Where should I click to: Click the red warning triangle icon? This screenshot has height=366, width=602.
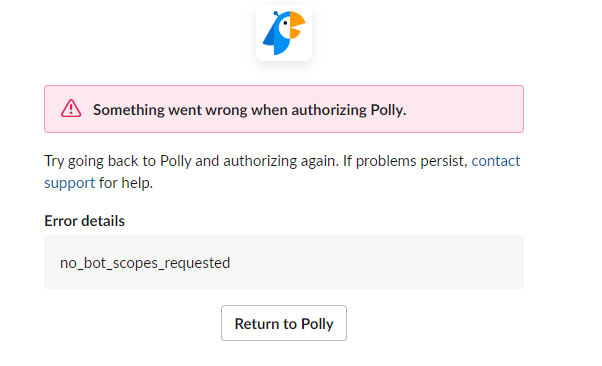coord(71,108)
